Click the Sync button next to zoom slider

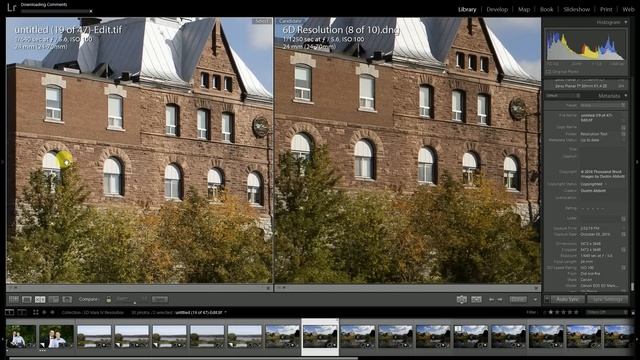click(160, 299)
